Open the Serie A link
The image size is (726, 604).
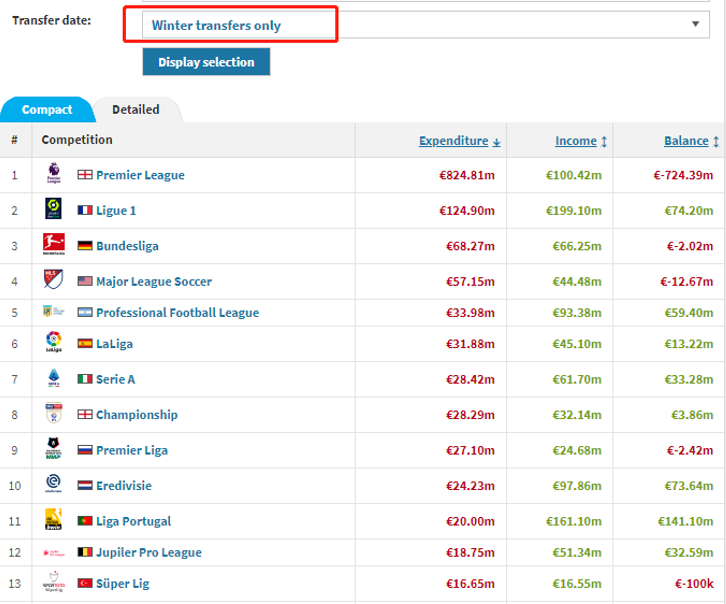pos(116,380)
